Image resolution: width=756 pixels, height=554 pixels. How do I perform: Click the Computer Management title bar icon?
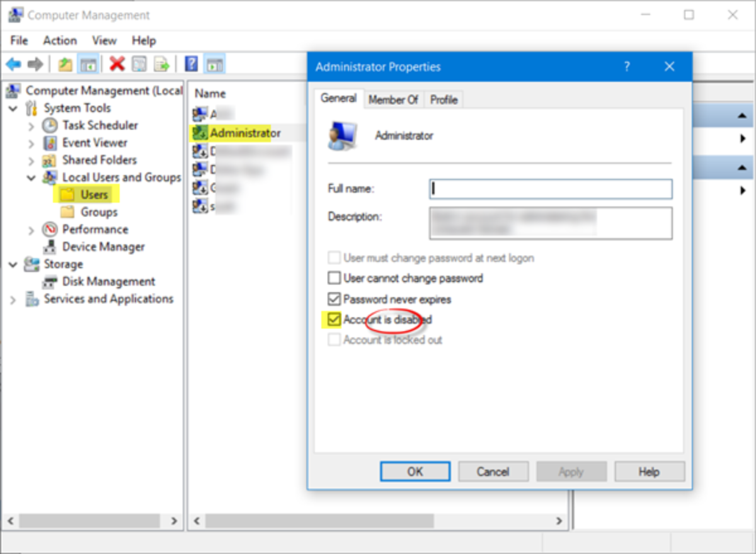point(15,15)
